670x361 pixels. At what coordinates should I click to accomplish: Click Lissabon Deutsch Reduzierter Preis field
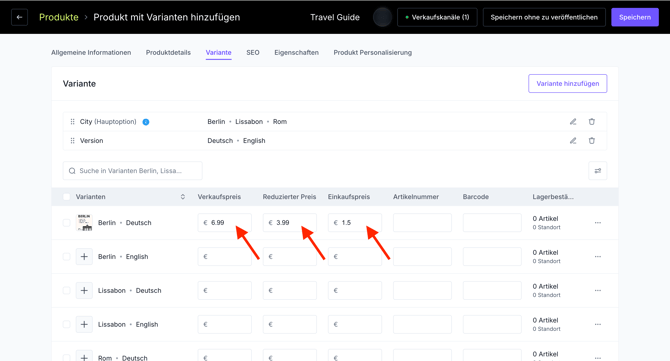[x=290, y=291]
